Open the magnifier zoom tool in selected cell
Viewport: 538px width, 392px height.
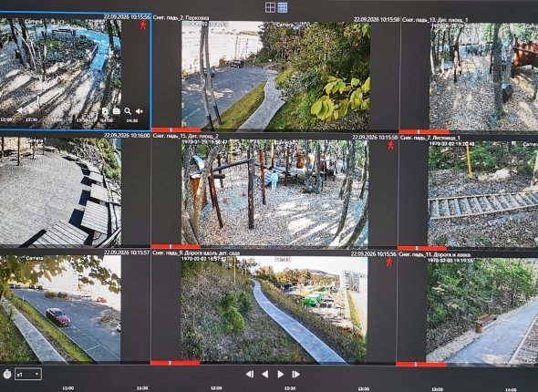coord(128,111)
